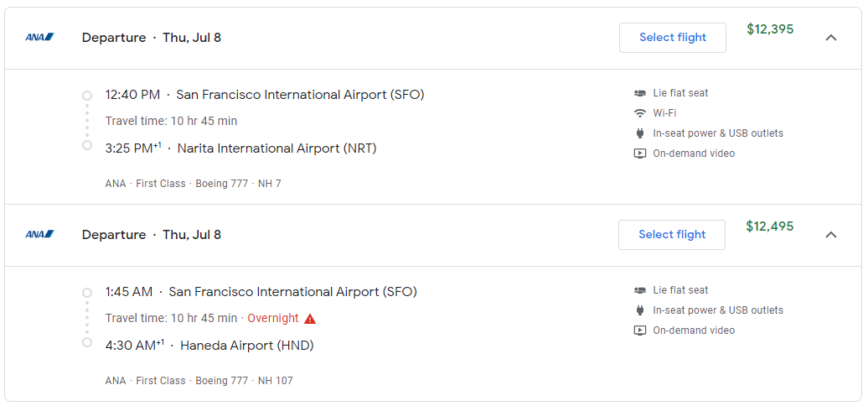Click the Narita International Airport (NRT) text

(276, 148)
